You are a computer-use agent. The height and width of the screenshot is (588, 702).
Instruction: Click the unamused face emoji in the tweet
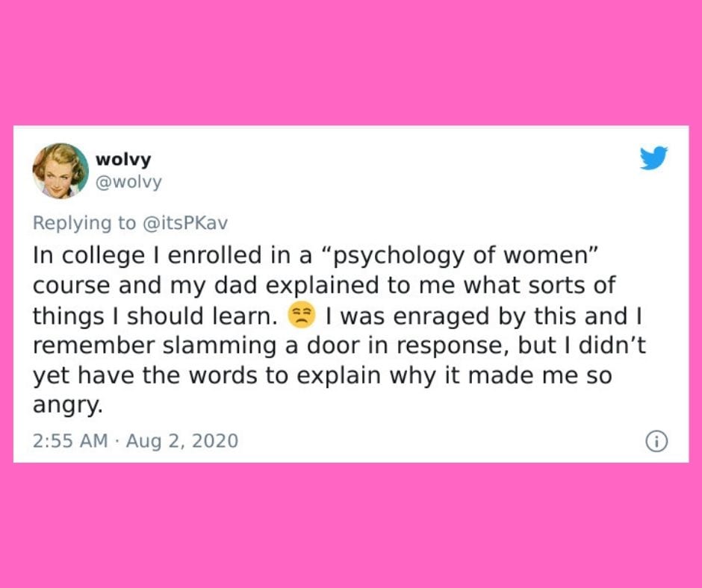[x=301, y=316]
